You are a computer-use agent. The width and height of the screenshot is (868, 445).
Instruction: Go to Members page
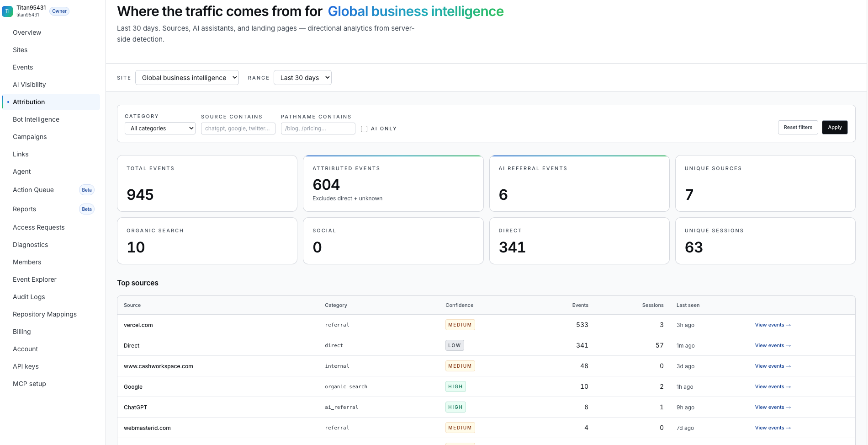pos(51,262)
